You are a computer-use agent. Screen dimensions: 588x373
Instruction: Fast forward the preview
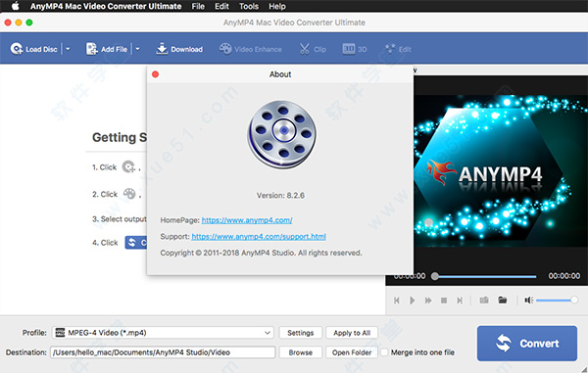[x=428, y=301]
